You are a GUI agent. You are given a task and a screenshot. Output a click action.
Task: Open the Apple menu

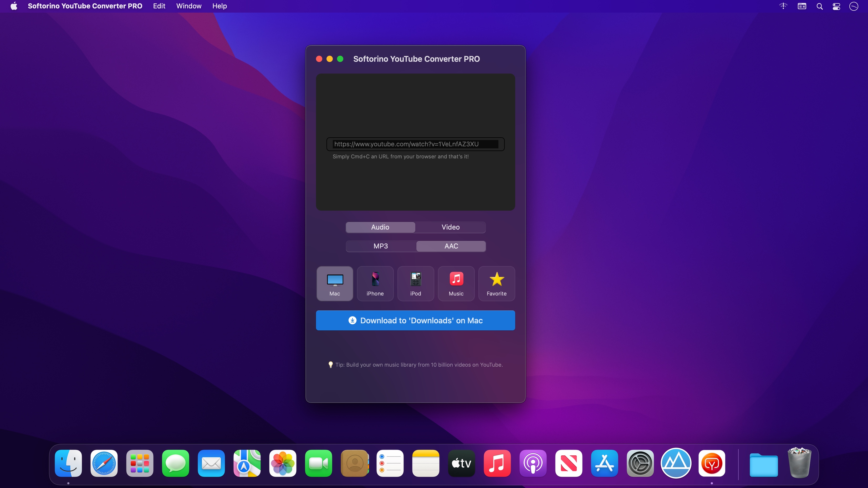14,6
